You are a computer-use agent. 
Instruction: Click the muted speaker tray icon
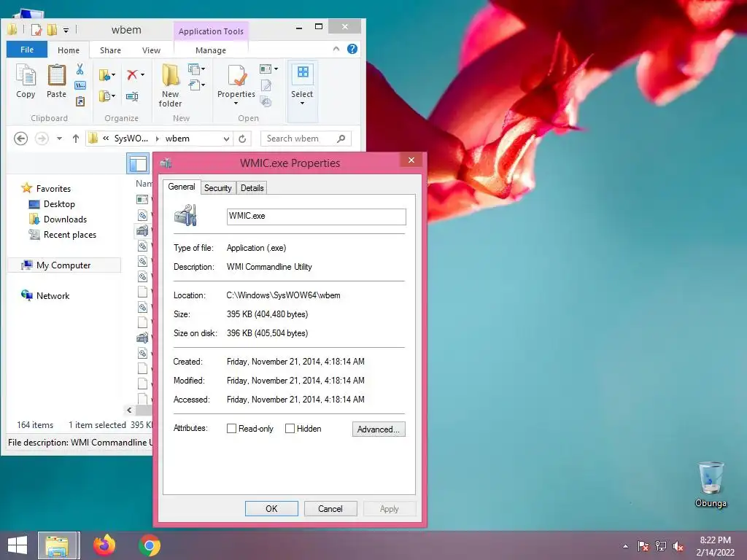678,546
